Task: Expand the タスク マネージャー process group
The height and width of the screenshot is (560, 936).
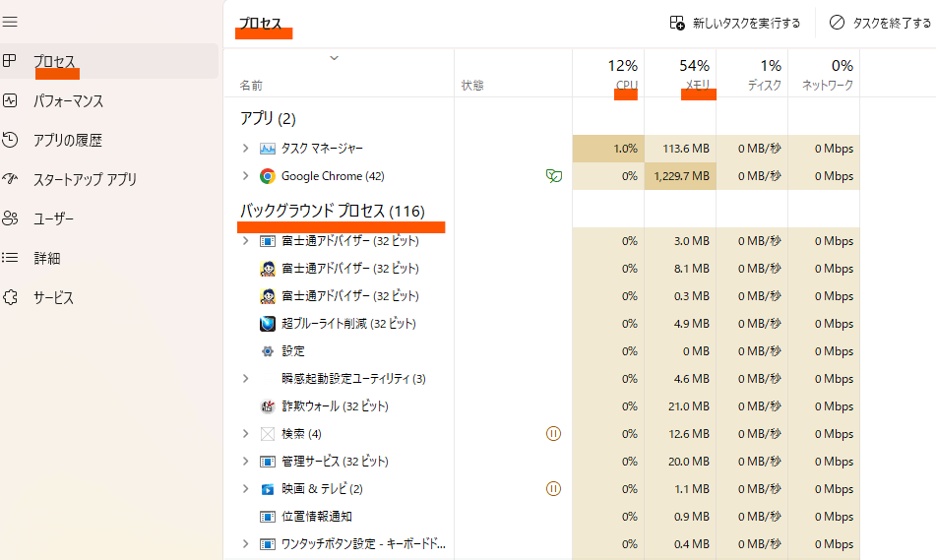Action: 245,148
